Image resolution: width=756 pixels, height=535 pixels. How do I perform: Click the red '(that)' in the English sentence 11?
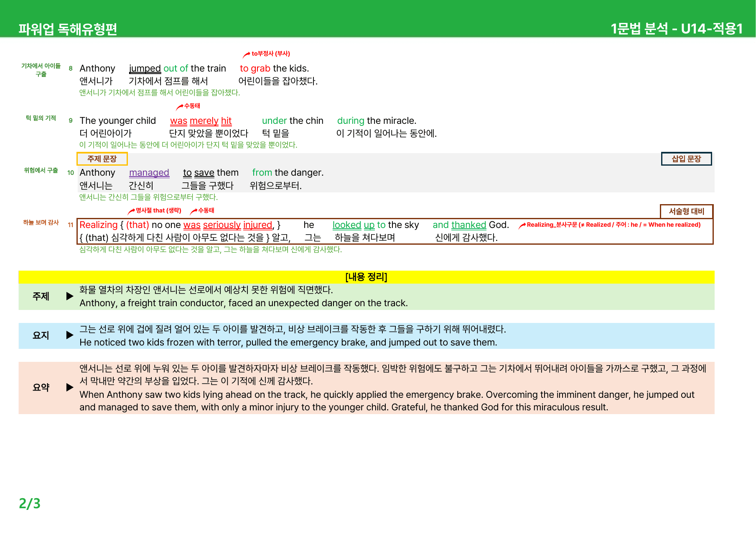[x=137, y=225]
